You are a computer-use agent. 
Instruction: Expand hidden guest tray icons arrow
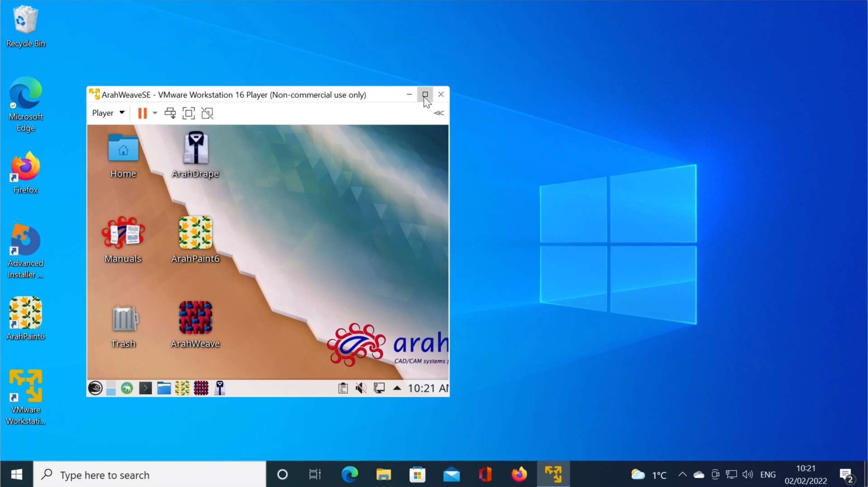(397, 388)
